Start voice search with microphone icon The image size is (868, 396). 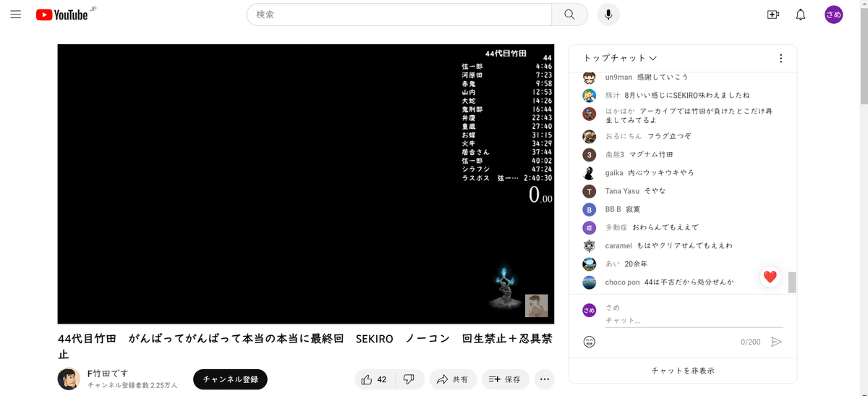coord(608,14)
